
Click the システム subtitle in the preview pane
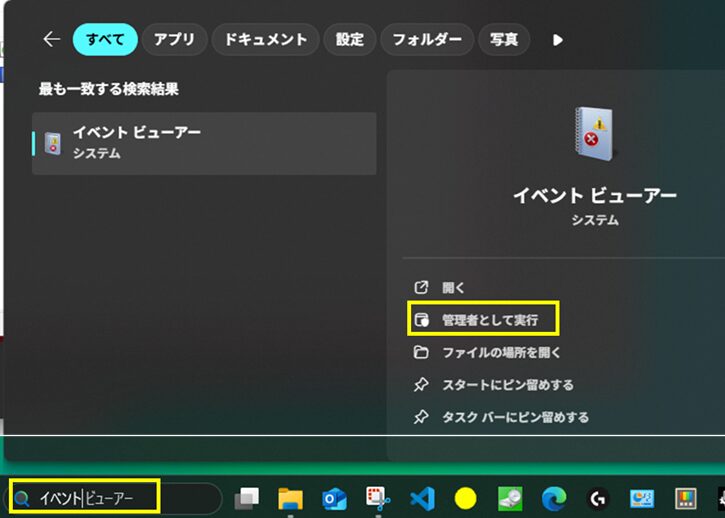click(595, 220)
